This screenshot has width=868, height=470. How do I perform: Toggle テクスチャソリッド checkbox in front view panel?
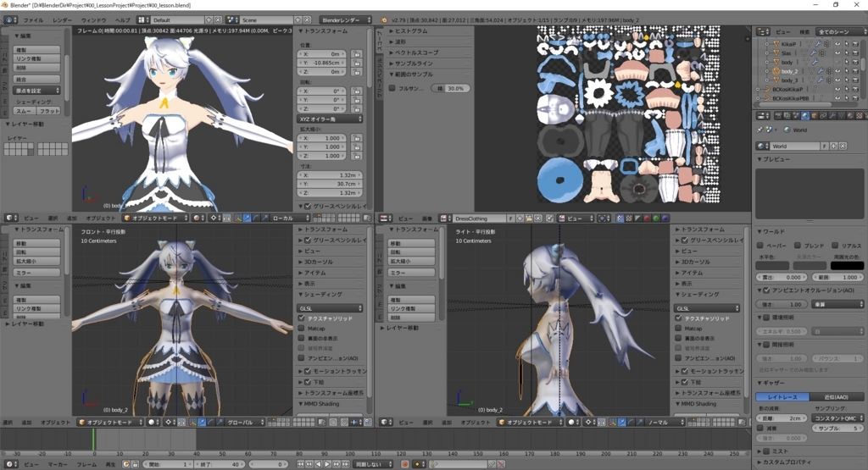point(302,318)
